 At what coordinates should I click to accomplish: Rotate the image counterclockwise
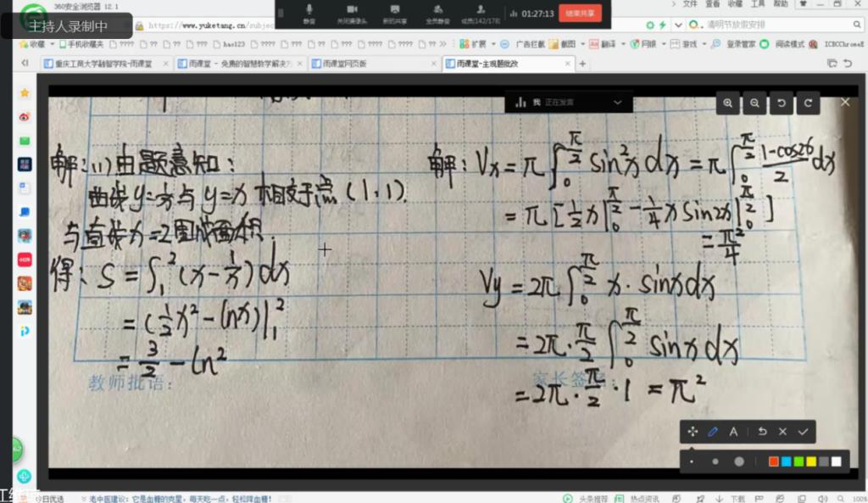click(x=781, y=103)
